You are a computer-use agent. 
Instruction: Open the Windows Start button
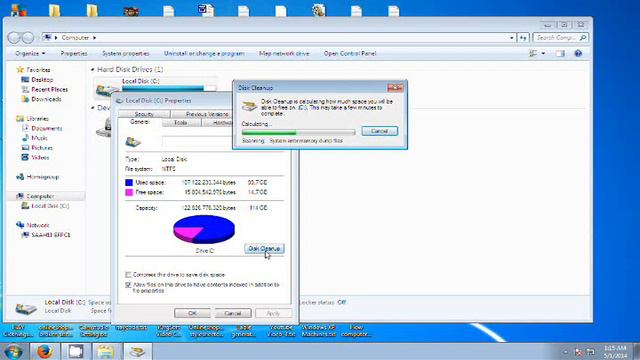tap(13, 351)
